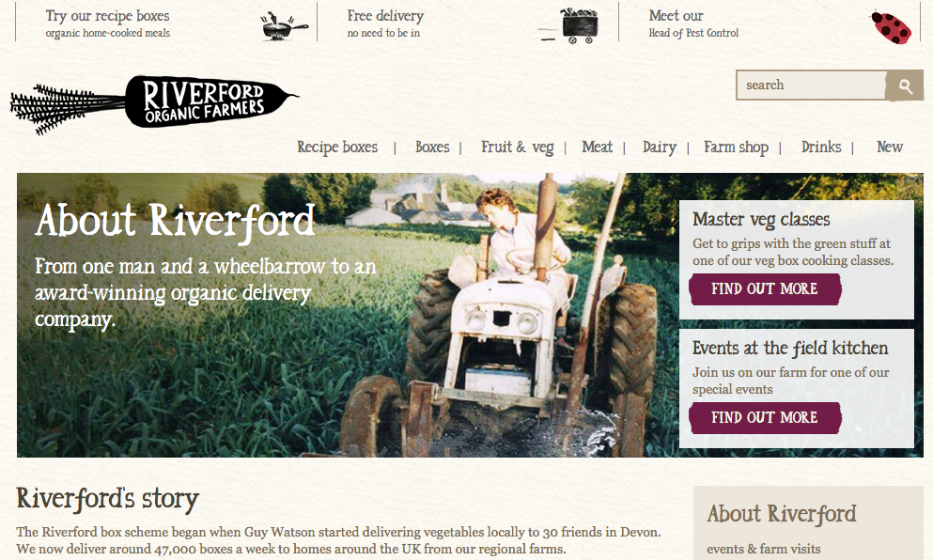933x560 pixels.
Task: Visit the Farm shop section
Action: (736, 147)
